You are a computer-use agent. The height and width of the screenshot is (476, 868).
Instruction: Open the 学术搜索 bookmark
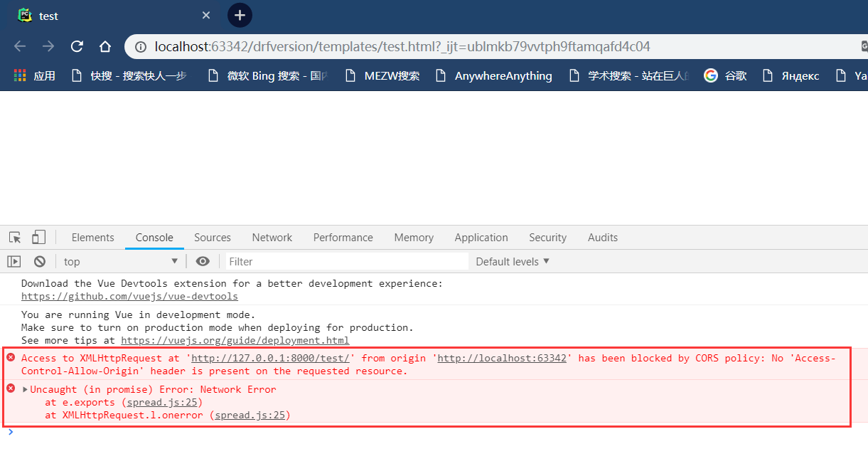628,75
